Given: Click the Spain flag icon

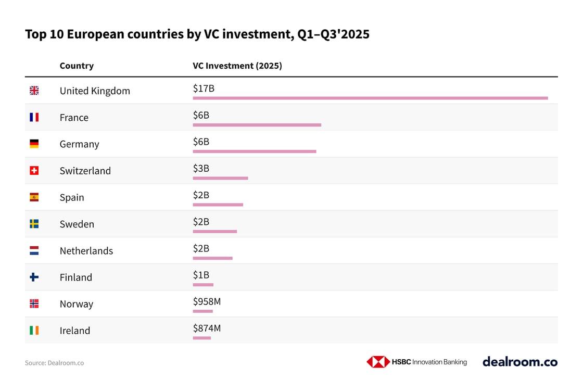Looking at the screenshot, I should tap(34, 197).
